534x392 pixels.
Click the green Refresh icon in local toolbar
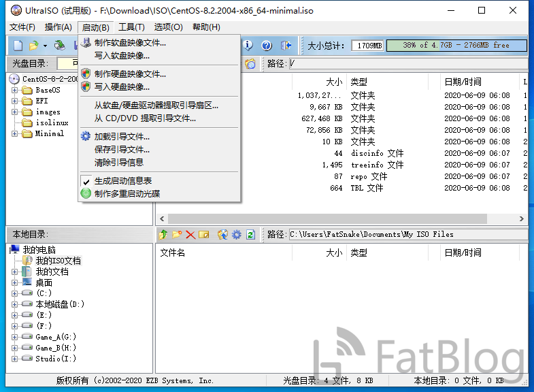[x=250, y=234]
